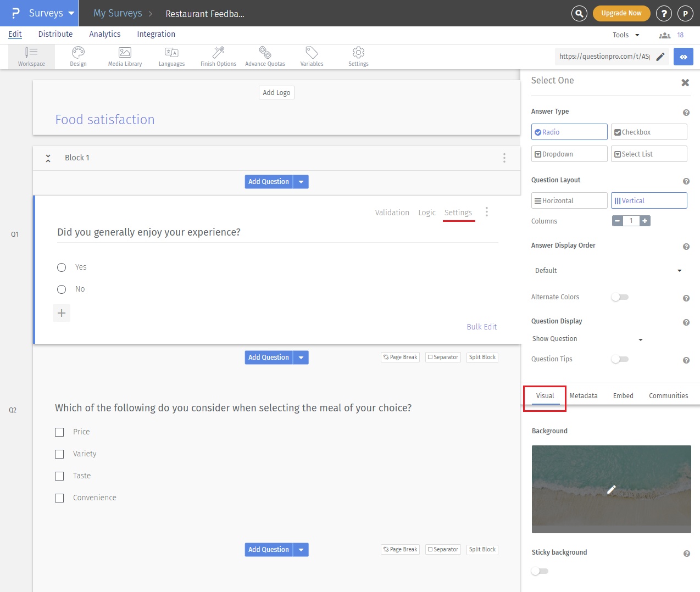Toggle Alternate Colors switch
The image size is (700, 592).
pyautogui.click(x=620, y=297)
